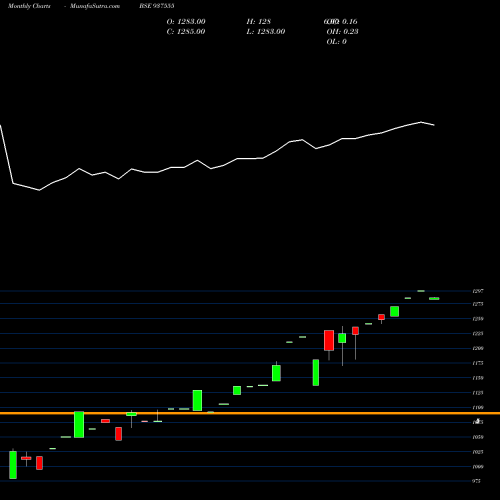The image size is (500, 500).
Task: Click the last green candle at chart's right end
Action: coord(434,299)
